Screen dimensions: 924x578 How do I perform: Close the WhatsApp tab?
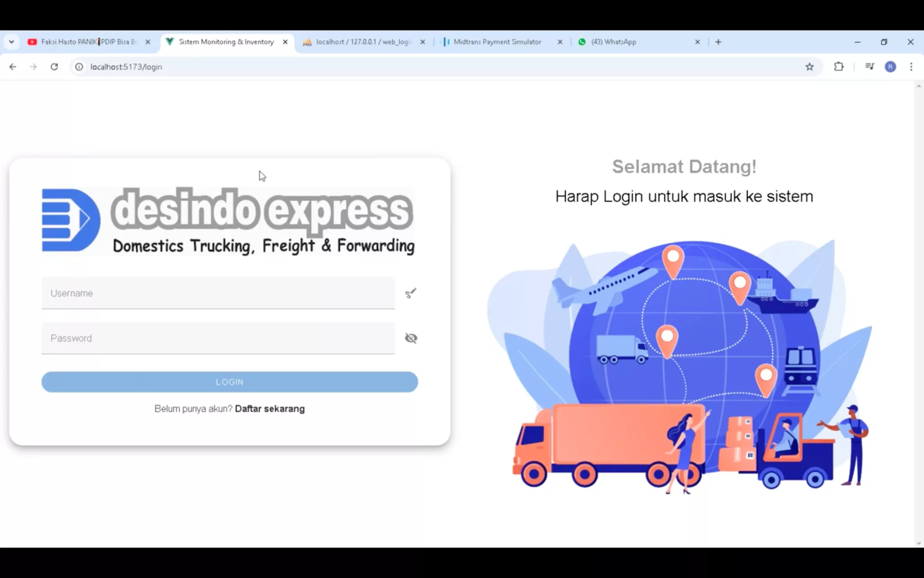point(697,42)
